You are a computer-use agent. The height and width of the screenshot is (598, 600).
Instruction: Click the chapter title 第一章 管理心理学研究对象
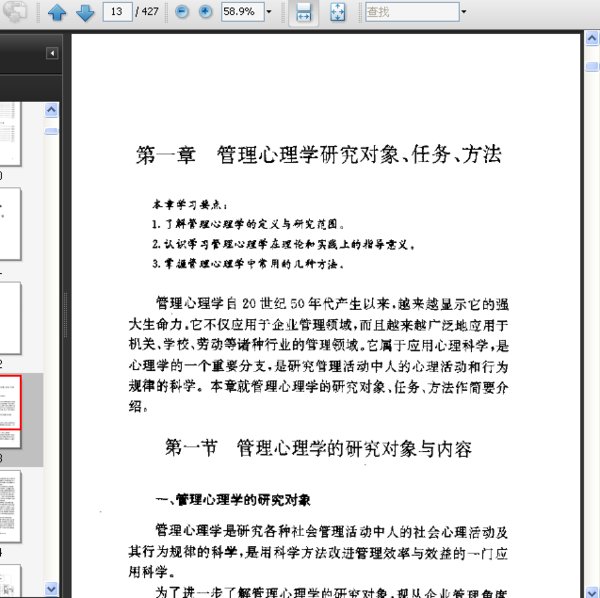318,155
